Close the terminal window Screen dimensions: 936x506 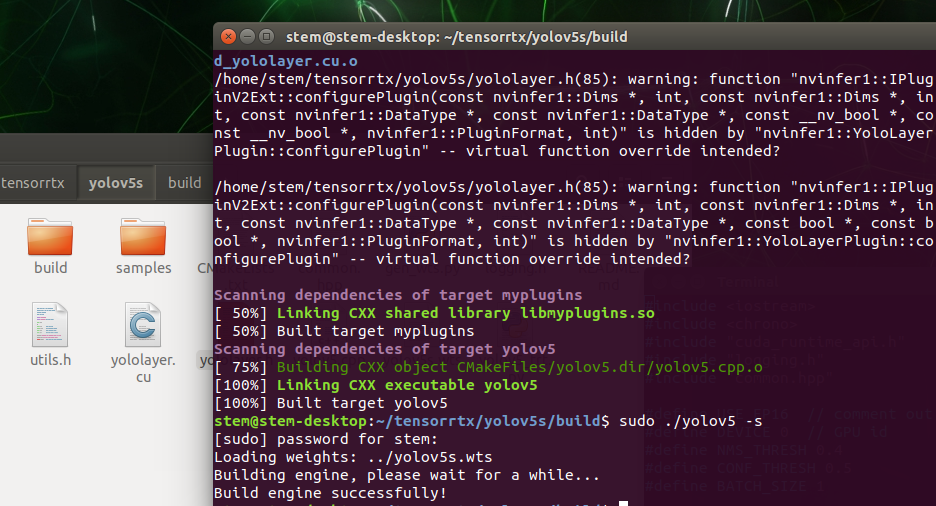pyautogui.click(x=228, y=36)
